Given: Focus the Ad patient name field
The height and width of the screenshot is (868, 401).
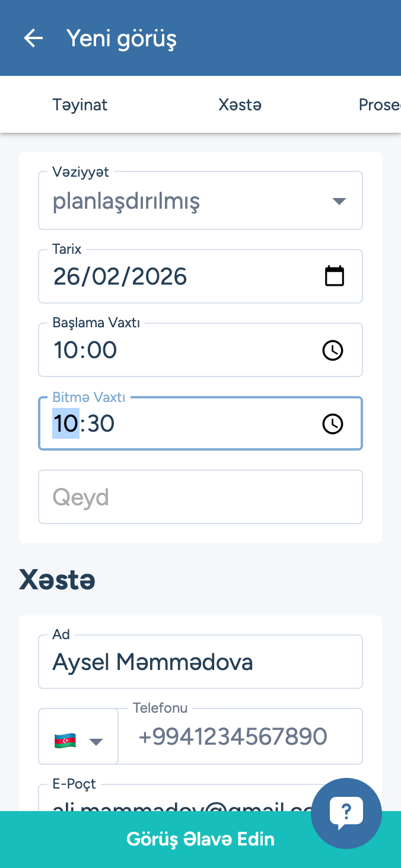Looking at the screenshot, I should [200, 662].
